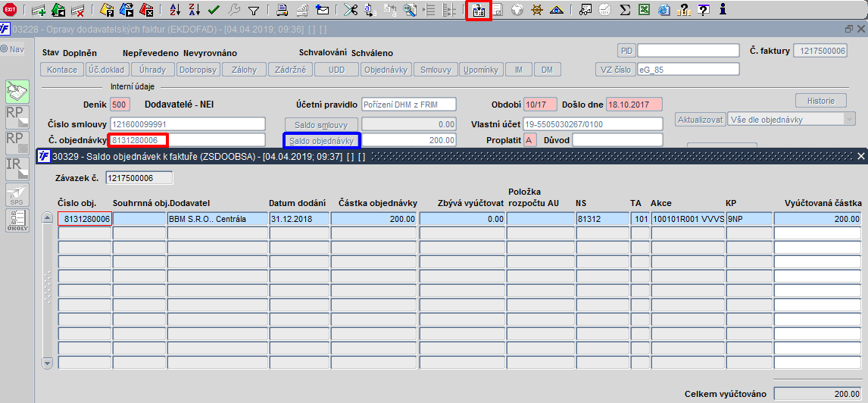Click the VZ číslo button
This screenshot has height=403, width=868.
(x=616, y=70)
